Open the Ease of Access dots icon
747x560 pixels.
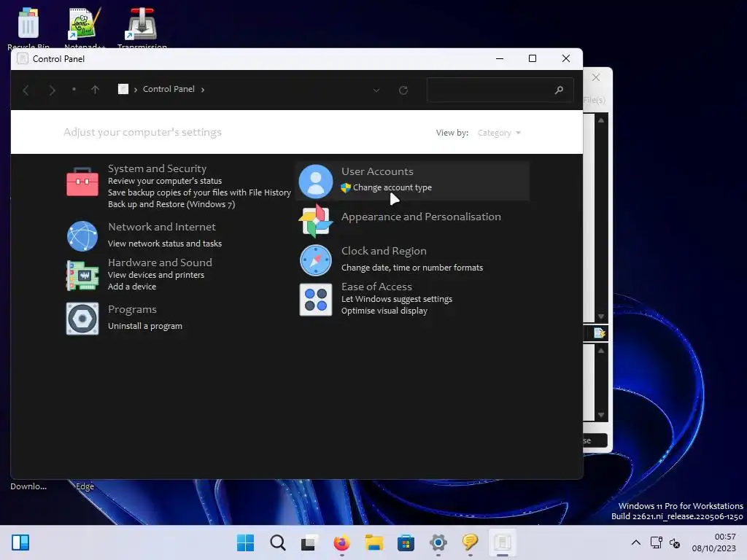pyautogui.click(x=315, y=300)
